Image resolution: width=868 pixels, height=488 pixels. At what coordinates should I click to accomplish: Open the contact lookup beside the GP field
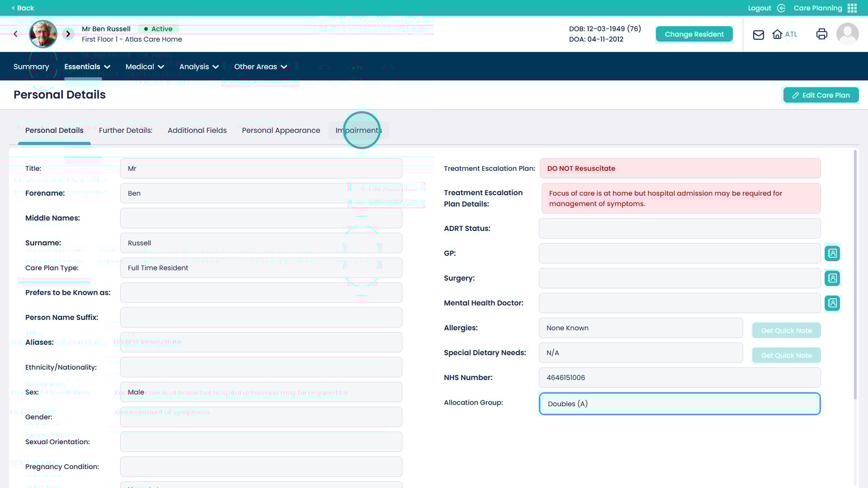coord(832,253)
